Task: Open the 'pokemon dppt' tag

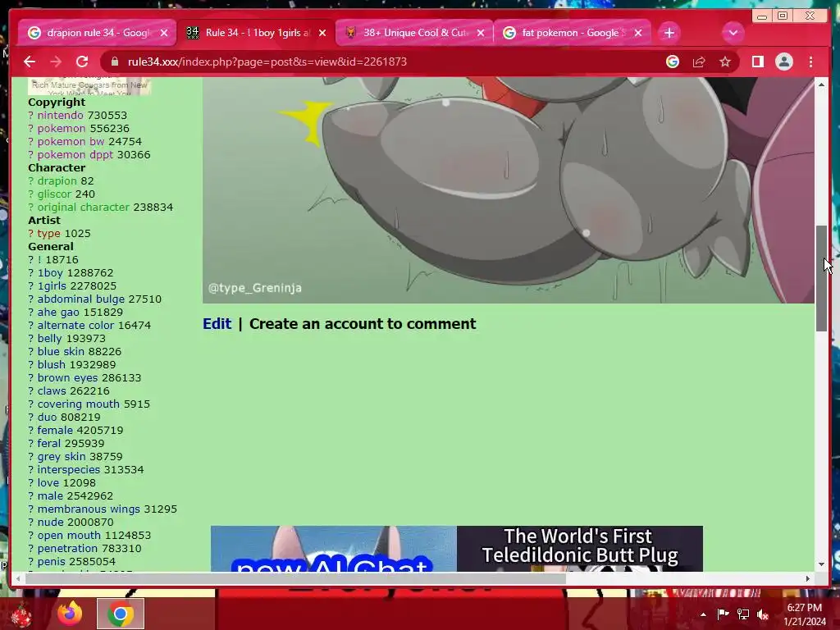Action: (x=75, y=155)
